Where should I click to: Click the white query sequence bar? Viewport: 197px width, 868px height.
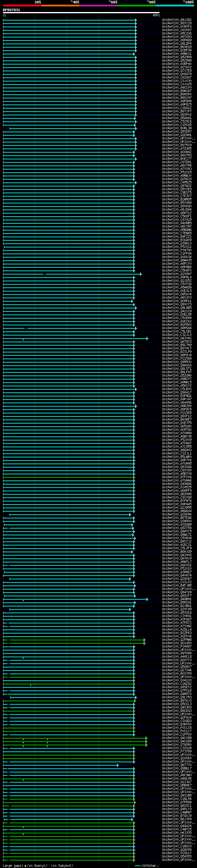(81, 13)
